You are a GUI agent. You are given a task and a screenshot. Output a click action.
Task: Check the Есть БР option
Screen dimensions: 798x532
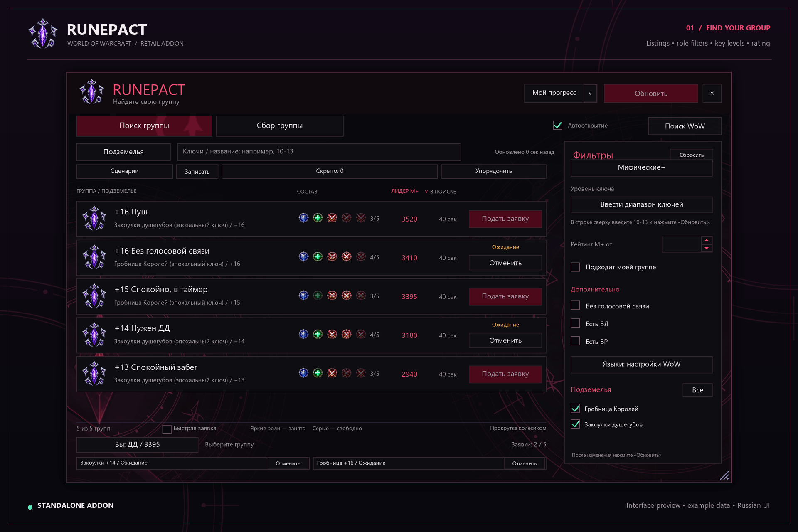[x=575, y=341]
